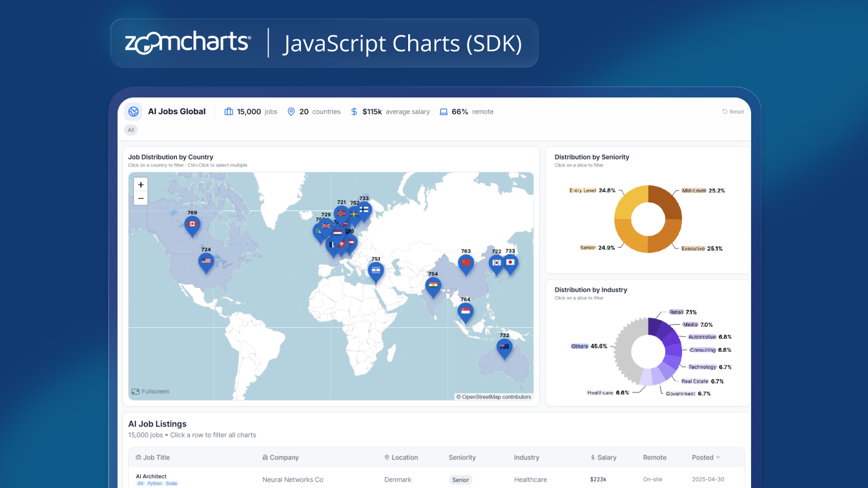Click the Israel flag map pin
Image resolution: width=868 pixels, height=488 pixels.
click(x=376, y=270)
